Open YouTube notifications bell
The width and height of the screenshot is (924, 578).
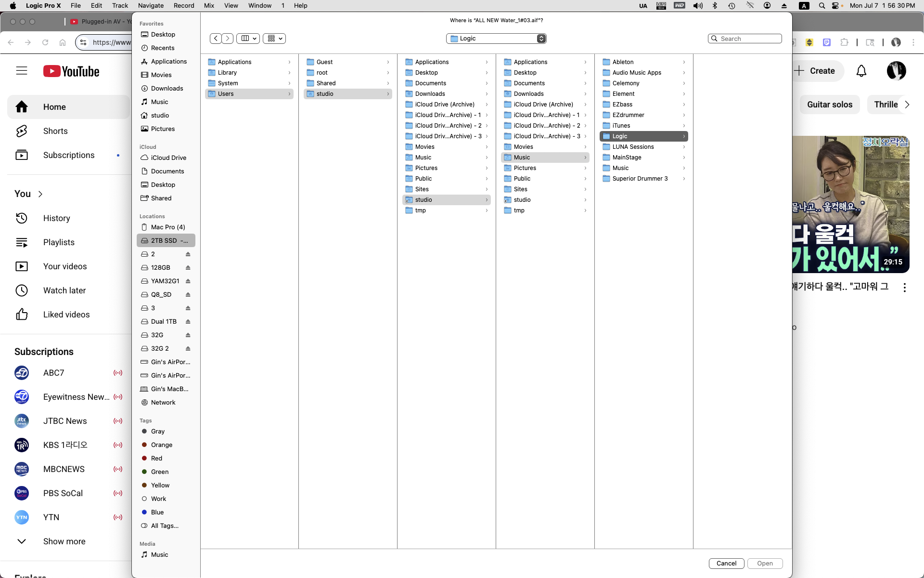pos(861,71)
